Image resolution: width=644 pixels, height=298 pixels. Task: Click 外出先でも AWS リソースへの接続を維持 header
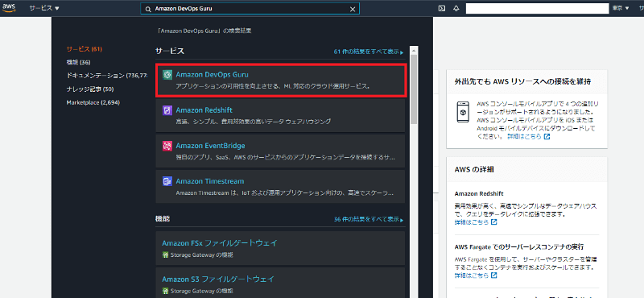coord(522,81)
